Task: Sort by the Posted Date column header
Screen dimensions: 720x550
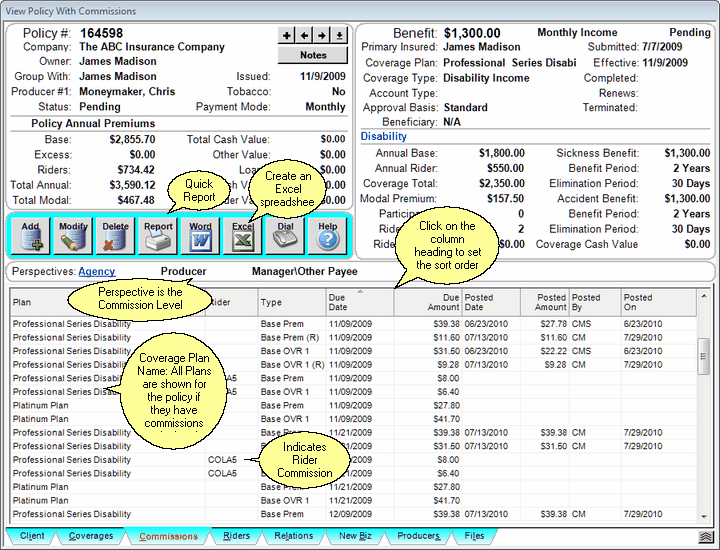Action: click(x=491, y=302)
